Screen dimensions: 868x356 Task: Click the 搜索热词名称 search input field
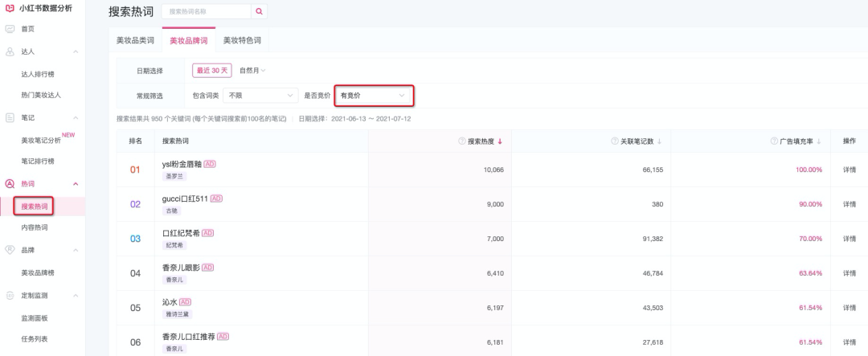[207, 11]
